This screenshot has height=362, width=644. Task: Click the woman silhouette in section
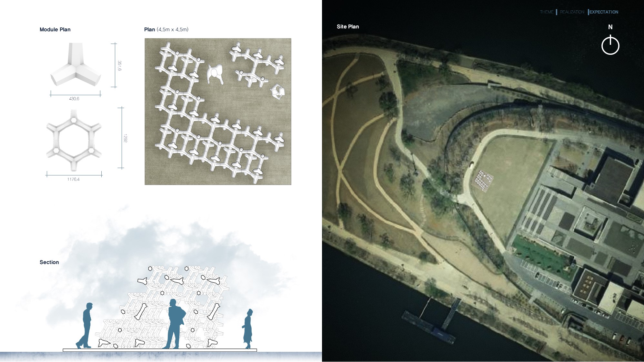[248, 329]
